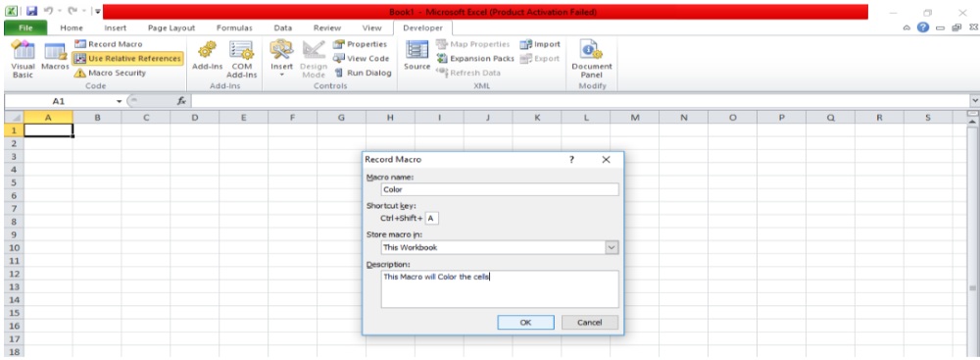
Task: Click the vertical scrollbar of sheet
Action: pyautogui.click(x=972, y=238)
